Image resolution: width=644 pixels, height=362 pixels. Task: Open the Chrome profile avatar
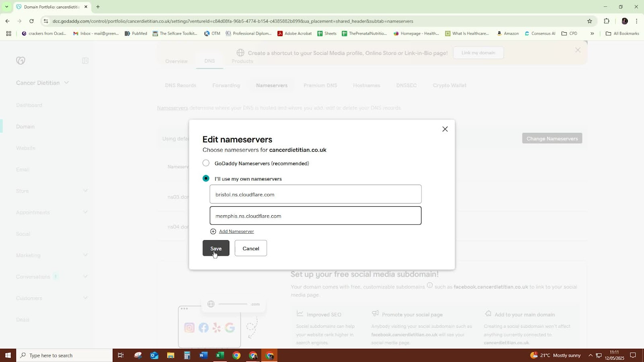pos(625,21)
